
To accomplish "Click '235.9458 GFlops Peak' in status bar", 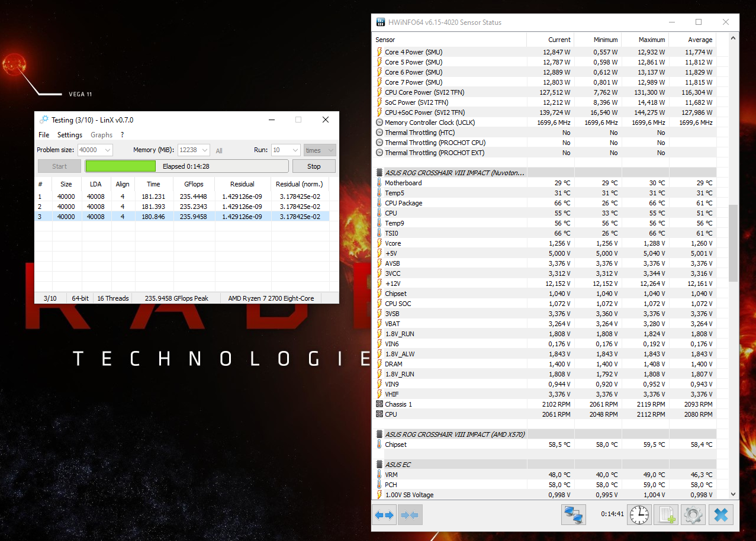I will point(176,298).
